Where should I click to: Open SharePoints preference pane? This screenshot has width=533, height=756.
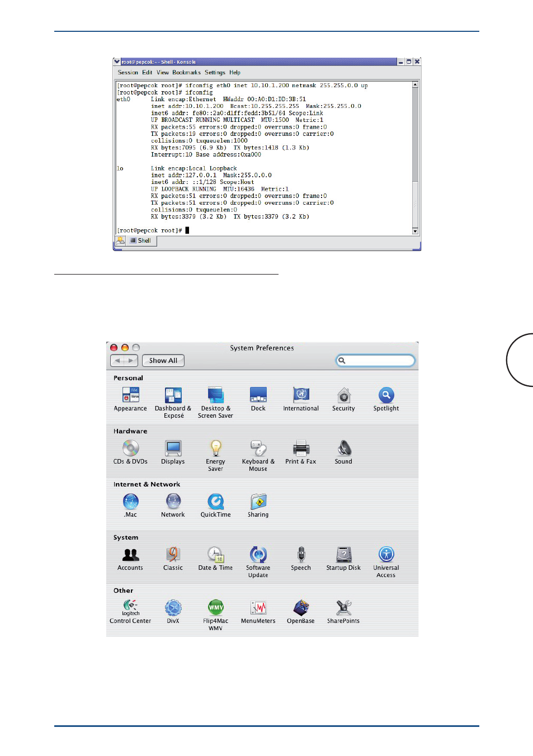[x=343, y=612]
